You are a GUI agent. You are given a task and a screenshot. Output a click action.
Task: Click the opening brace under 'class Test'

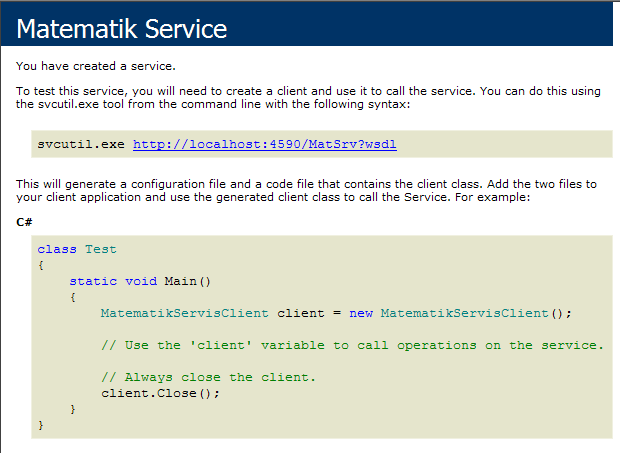tap(41, 265)
